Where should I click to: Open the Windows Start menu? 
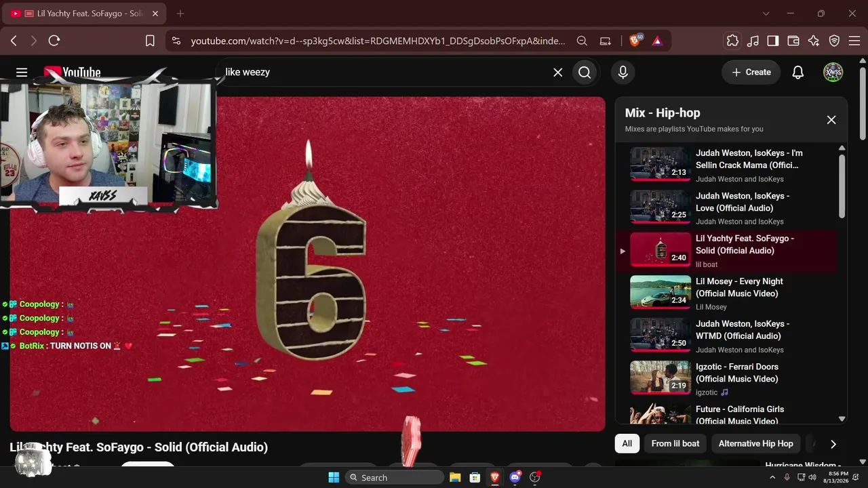tap(334, 477)
